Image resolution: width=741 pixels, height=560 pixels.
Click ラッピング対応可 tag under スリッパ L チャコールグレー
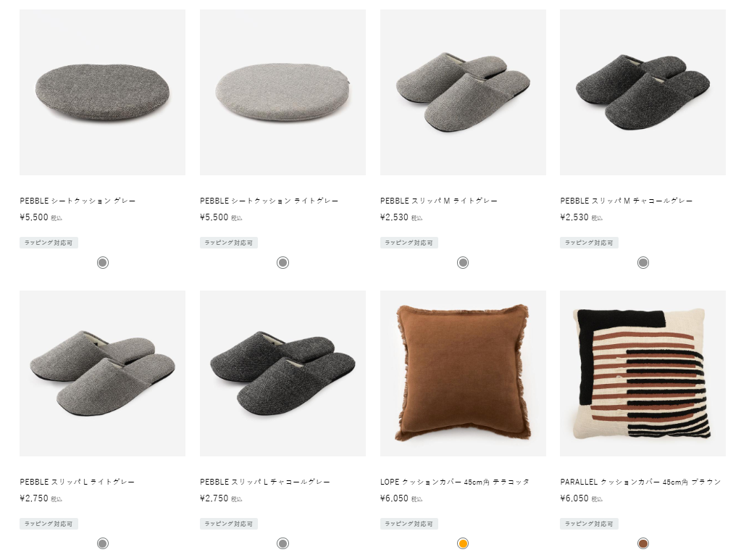pyautogui.click(x=229, y=524)
